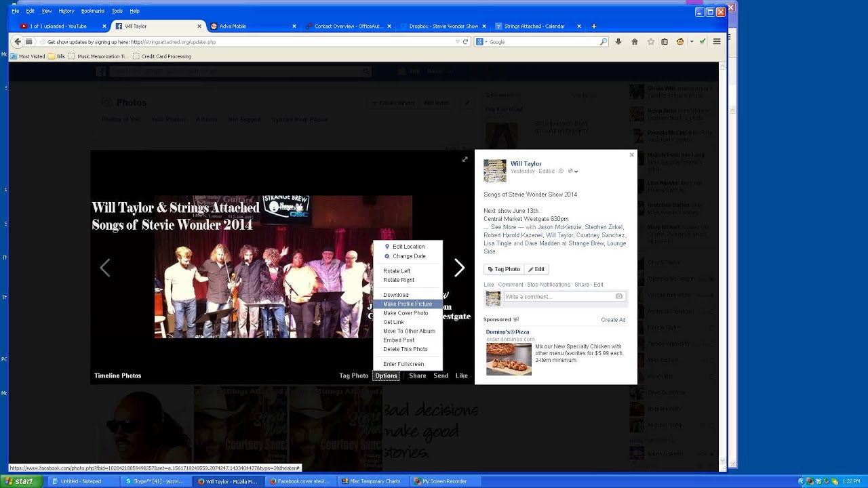This screenshot has width=868, height=488.
Task: Open the Firefox Tools menu
Action: tap(117, 11)
